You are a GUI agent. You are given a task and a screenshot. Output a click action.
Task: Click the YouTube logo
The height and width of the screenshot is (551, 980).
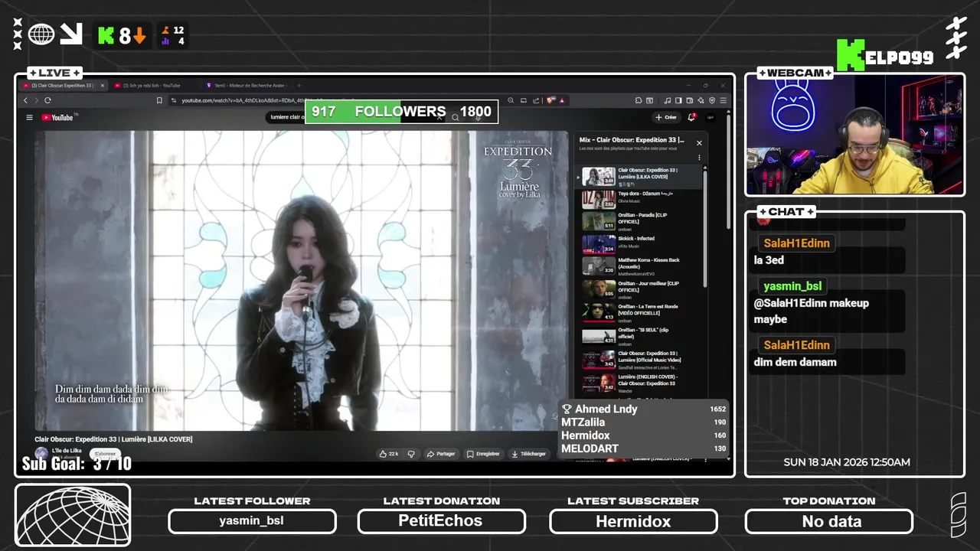click(x=58, y=117)
